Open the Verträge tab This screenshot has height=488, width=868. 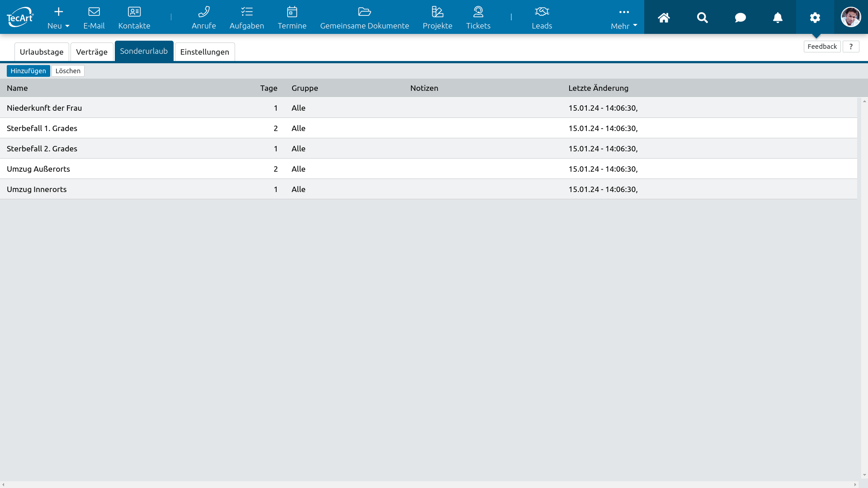[x=92, y=52]
